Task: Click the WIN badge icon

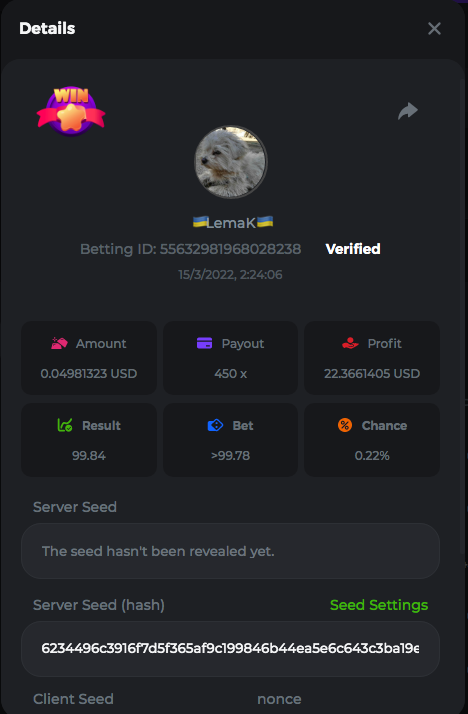Action: 71,111
